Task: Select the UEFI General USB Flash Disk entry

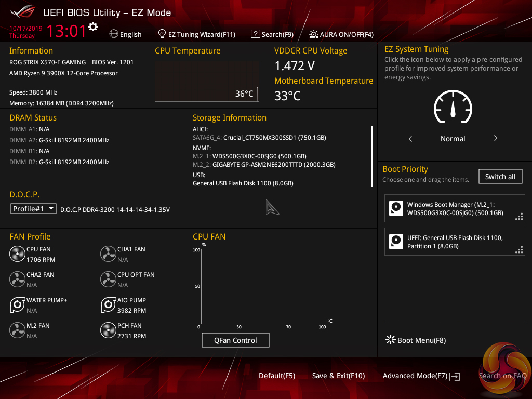Action: pos(455,242)
